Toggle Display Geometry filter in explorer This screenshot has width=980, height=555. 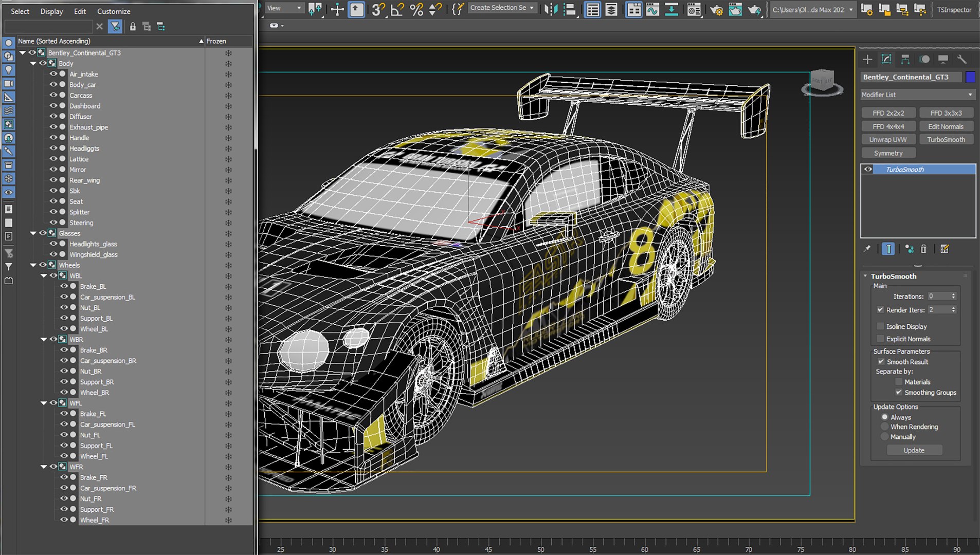9,43
